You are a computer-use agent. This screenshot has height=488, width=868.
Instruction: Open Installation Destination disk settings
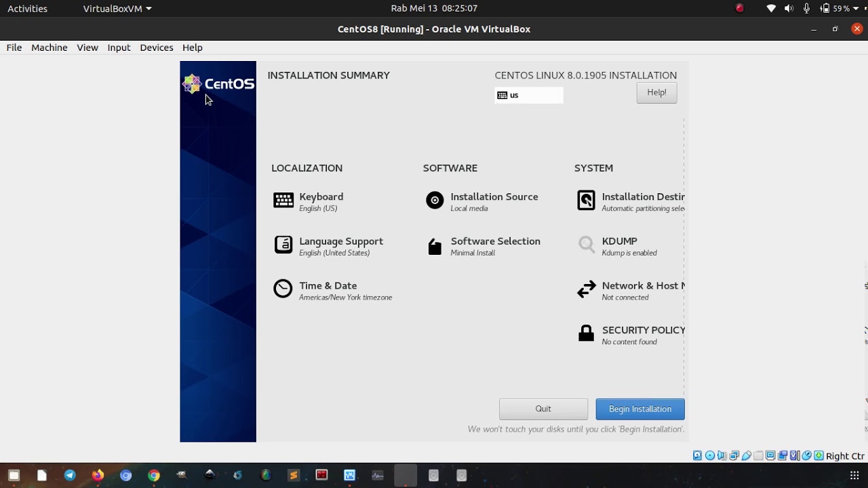631,201
